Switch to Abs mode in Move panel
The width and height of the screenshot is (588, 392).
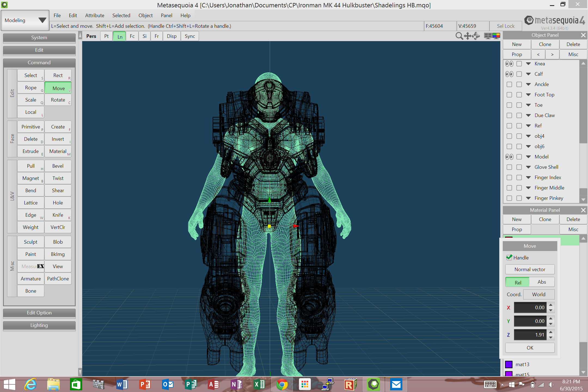(542, 282)
